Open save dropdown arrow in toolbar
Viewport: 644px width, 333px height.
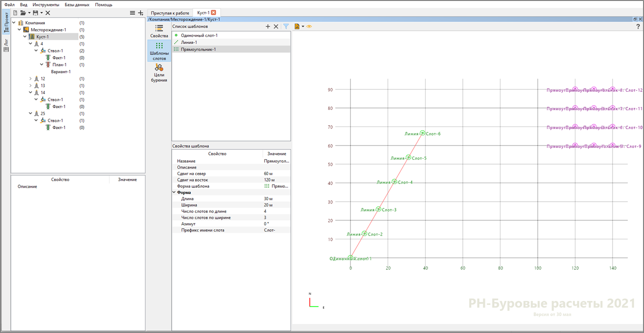tap(41, 13)
